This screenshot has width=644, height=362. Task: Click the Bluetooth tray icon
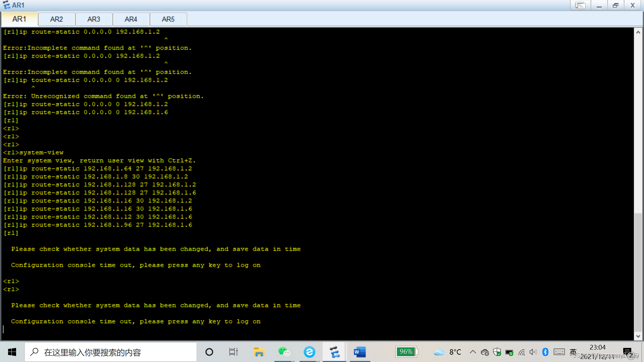[545, 352]
